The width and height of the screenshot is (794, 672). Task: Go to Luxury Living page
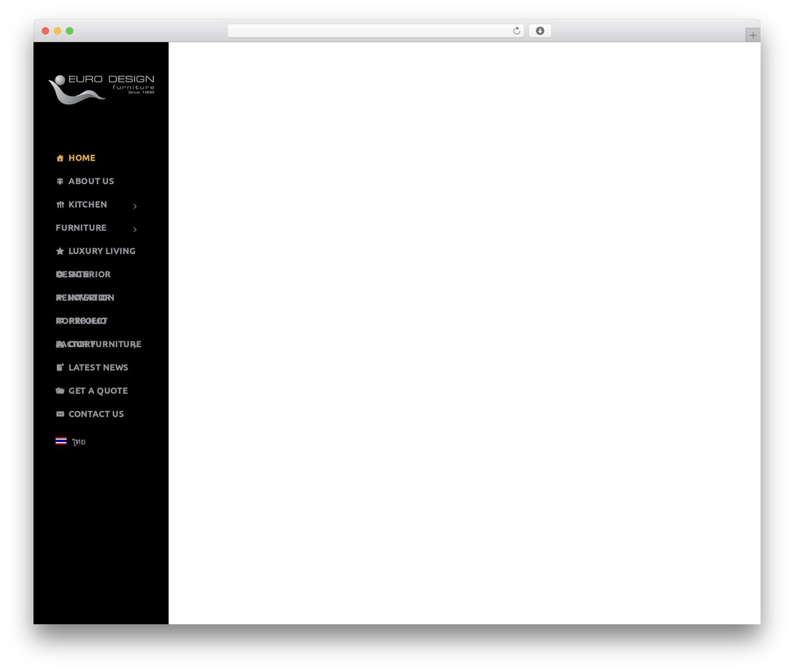(102, 251)
